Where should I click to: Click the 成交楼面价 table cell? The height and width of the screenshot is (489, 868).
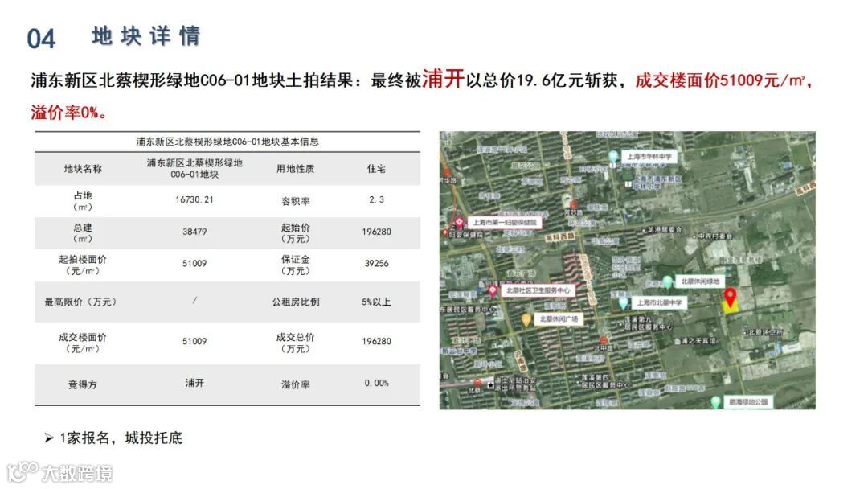click(83, 343)
